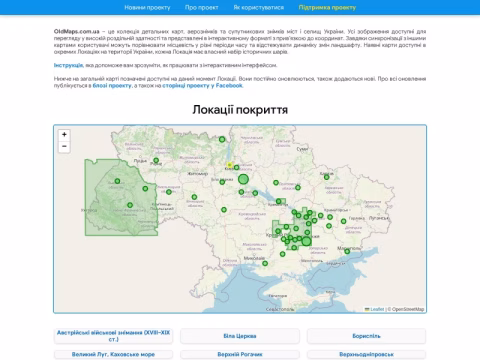
Task: Select the green marker at Харків
Action: point(327,177)
